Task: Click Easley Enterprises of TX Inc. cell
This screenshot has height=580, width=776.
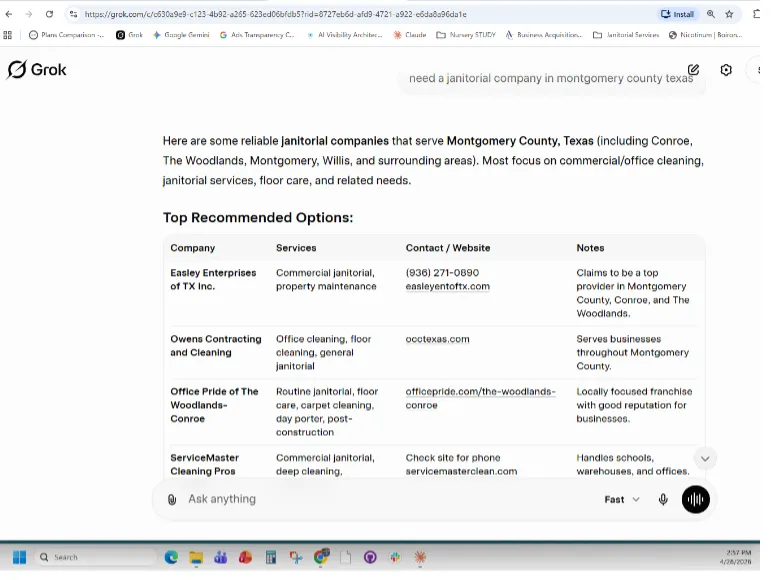Action: point(213,280)
